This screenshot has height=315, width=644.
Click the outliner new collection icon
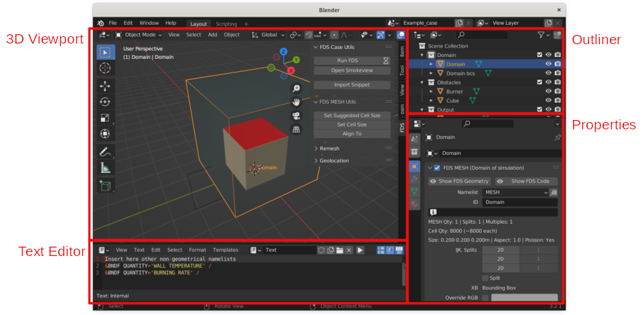(x=557, y=36)
